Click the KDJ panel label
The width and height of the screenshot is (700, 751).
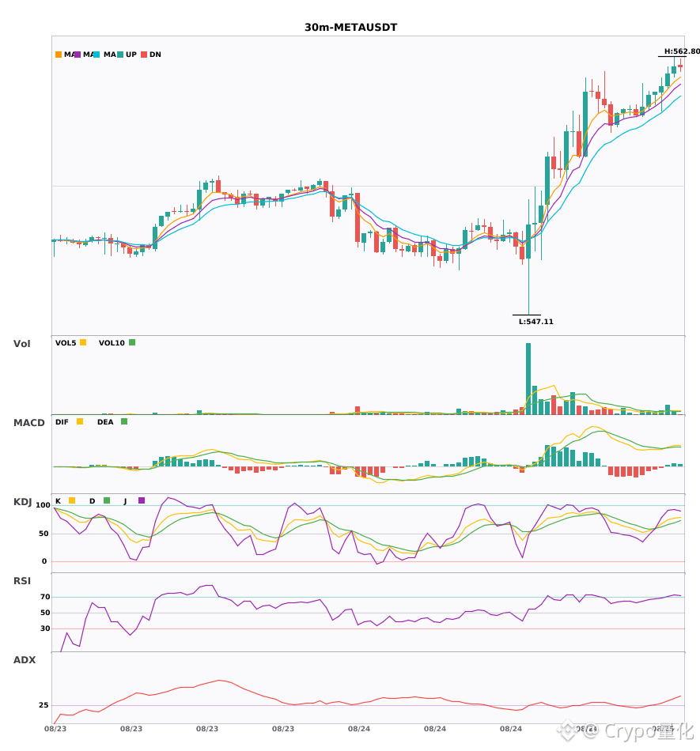(22, 502)
